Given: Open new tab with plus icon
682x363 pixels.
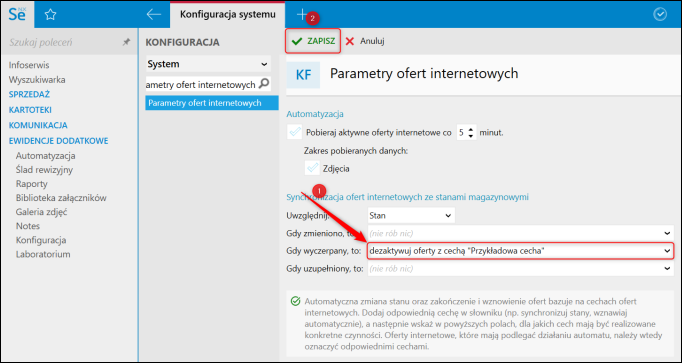Looking at the screenshot, I should (x=301, y=14).
